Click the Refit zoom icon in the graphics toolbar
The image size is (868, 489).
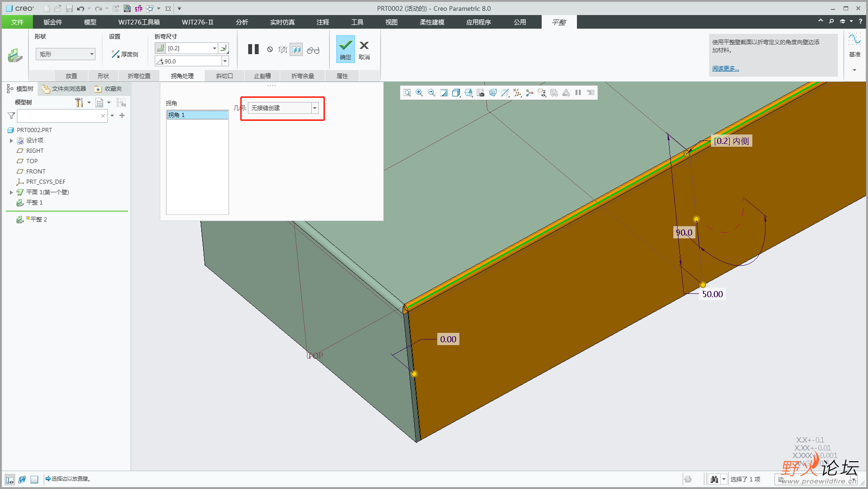point(407,93)
